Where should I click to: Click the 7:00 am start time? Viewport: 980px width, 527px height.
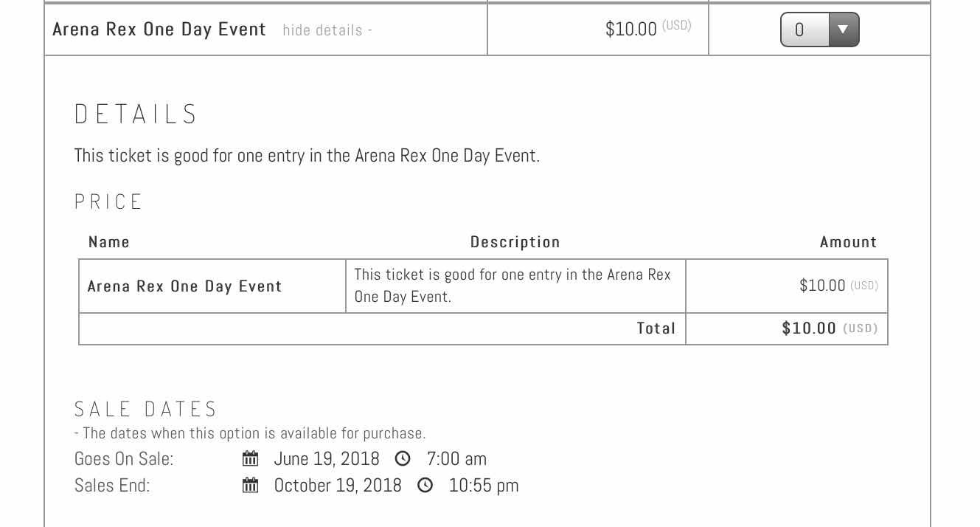click(x=456, y=459)
